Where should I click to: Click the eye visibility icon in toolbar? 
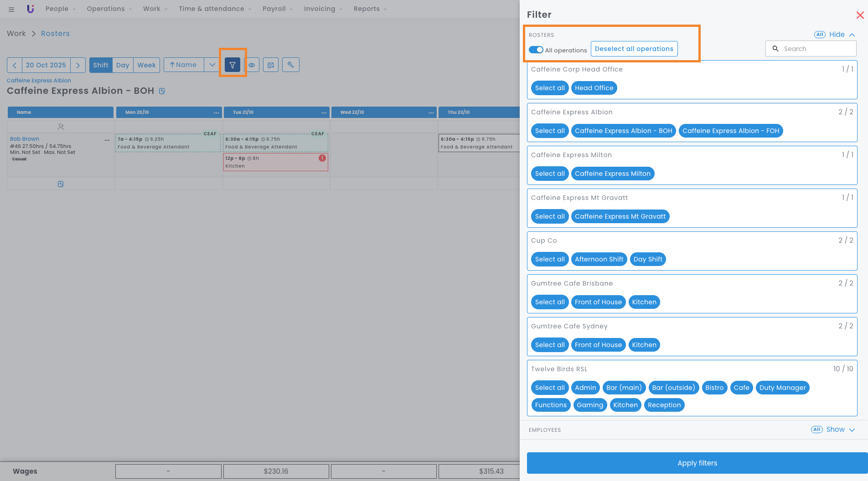pyautogui.click(x=252, y=65)
